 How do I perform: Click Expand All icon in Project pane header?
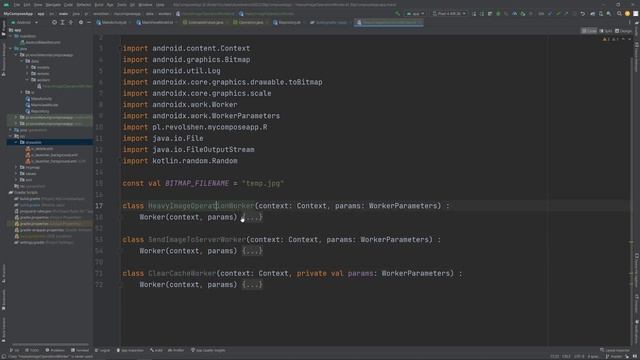click(62, 22)
